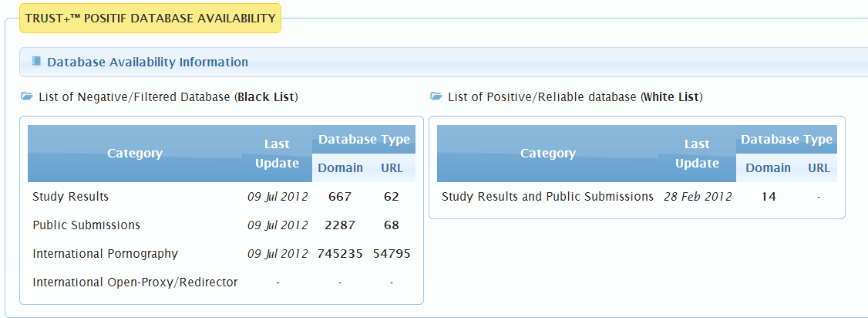Click the 09 Jul 2012 date for Study Results

pyautogui.click(x=278, y=197)
